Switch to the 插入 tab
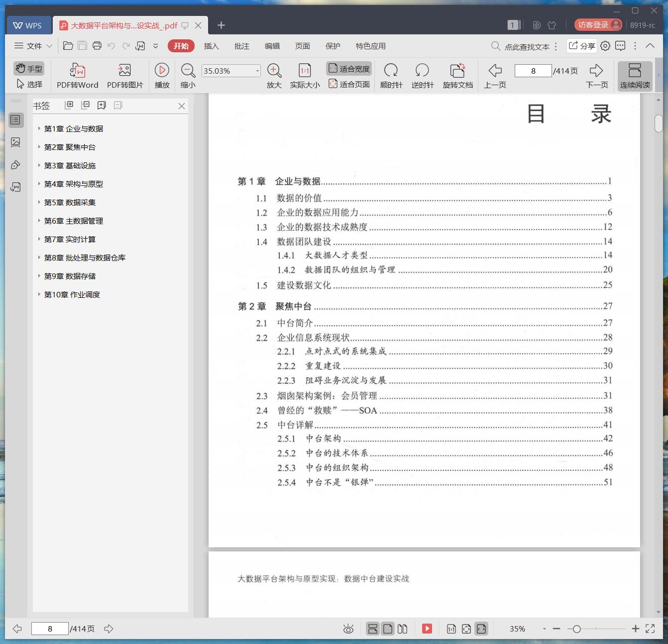668x644 pixels. tap(211, 46)
